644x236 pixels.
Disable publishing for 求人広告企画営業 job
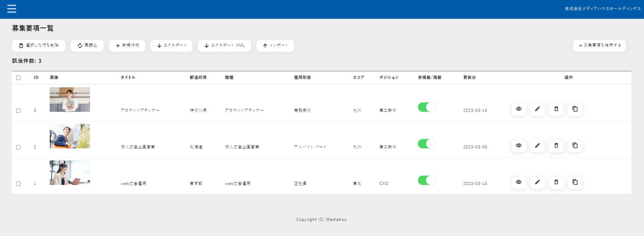point(426,144)
